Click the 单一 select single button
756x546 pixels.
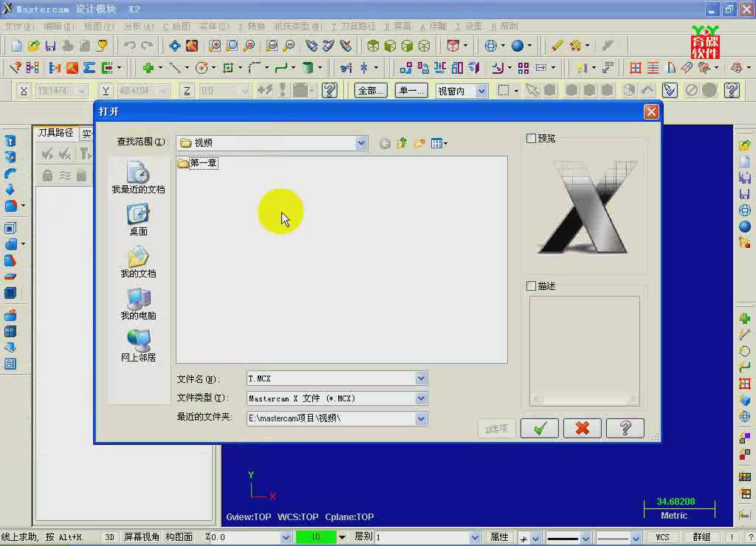411,91
